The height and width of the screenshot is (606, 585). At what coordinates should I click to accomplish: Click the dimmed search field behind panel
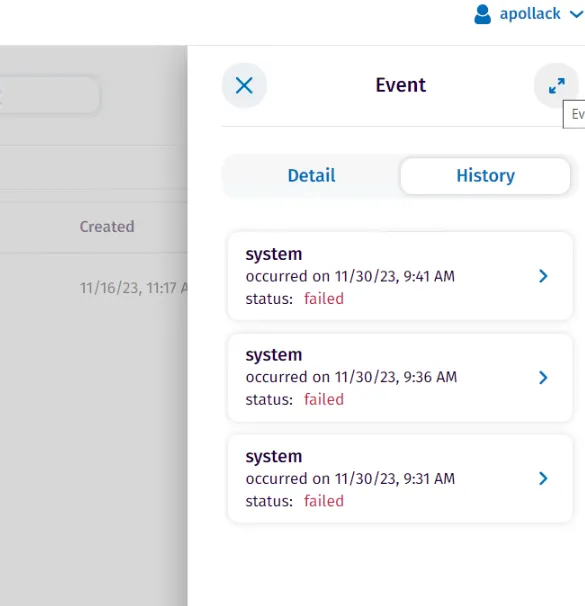[49, 95]
